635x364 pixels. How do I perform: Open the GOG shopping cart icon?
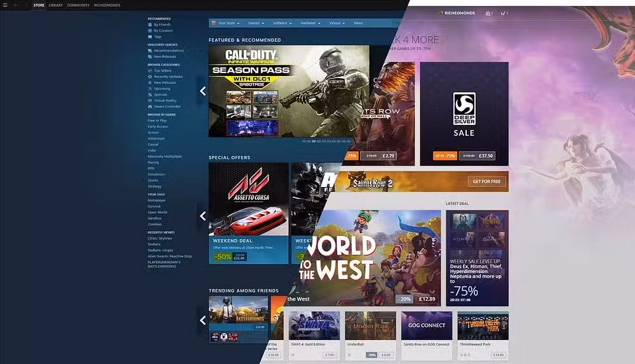coord(503,13)
